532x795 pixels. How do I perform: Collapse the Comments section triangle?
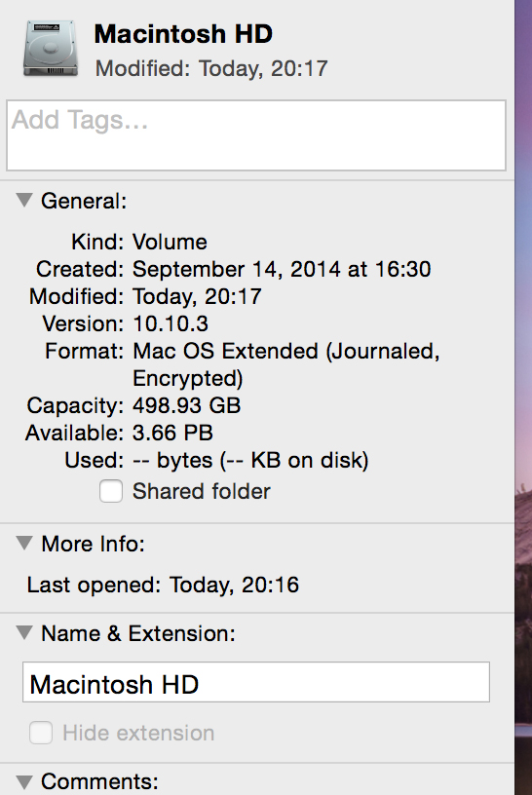[x=24, y=781]
